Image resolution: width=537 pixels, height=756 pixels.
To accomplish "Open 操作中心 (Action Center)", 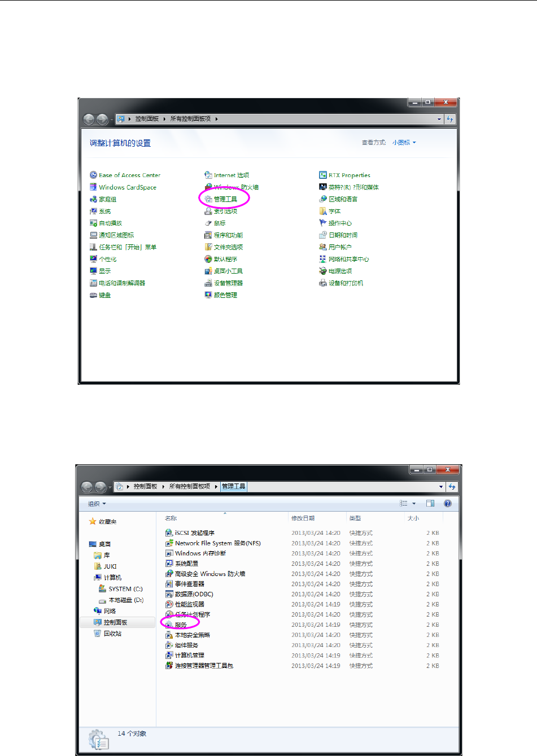I will [335, 223].
